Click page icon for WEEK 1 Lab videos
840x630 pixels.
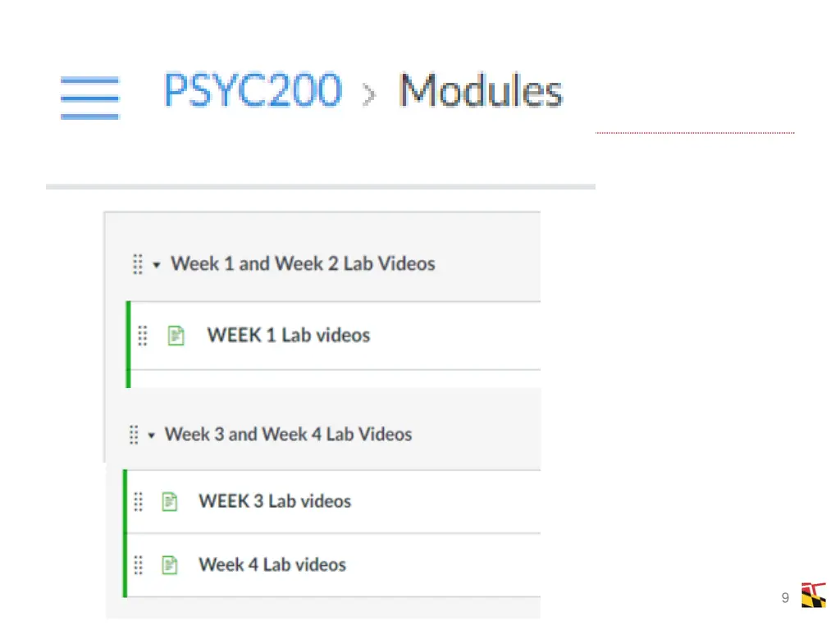click(x=176, y=336)
